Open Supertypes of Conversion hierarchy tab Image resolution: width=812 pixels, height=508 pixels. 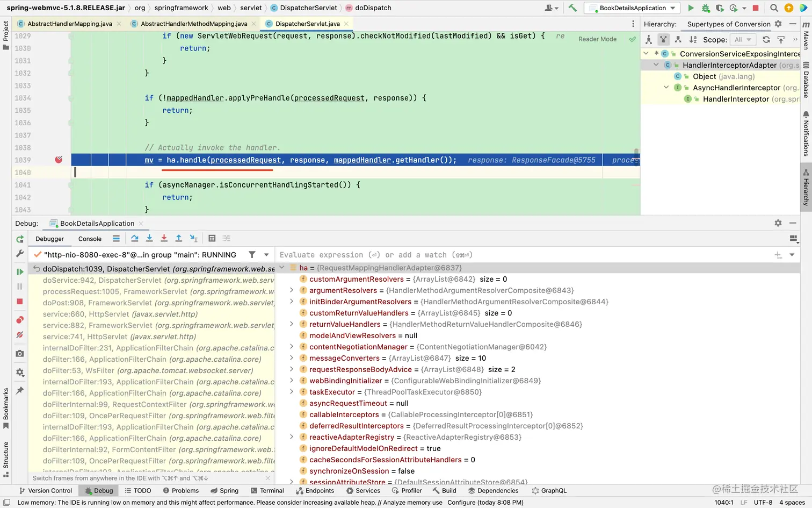pos(728,24)
